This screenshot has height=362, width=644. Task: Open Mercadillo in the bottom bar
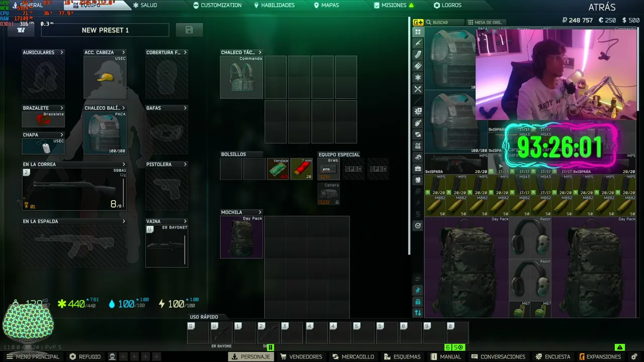coord(353,356)
